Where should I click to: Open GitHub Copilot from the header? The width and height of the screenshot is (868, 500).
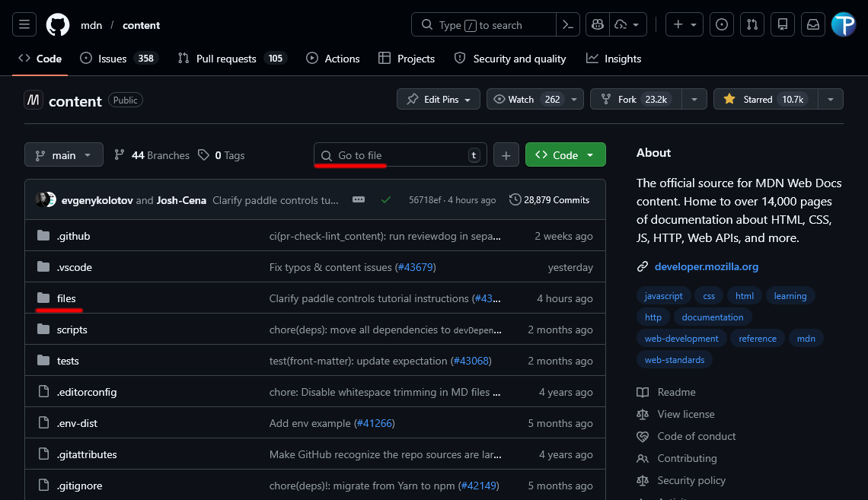(x=597, y=24)
